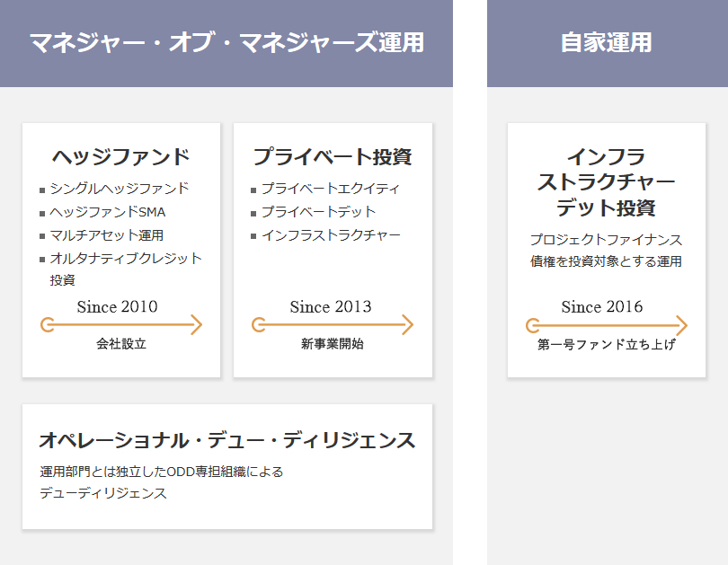Select the 自家運用 header
Viewport: 728px width, 565px height.
[607, 43]
